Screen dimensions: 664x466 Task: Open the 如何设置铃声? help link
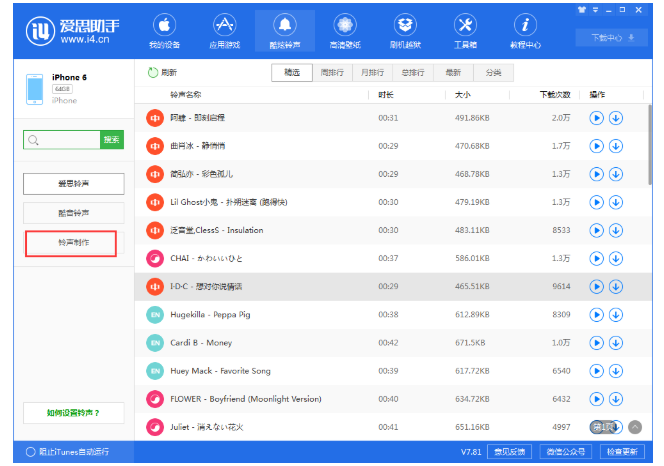pos(73,412)
